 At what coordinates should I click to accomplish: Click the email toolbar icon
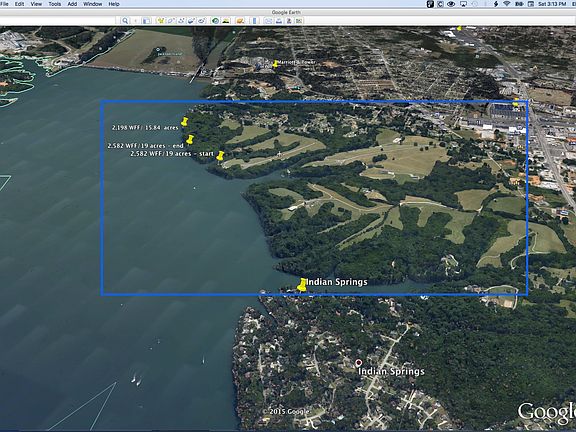(x=268, y=21)
